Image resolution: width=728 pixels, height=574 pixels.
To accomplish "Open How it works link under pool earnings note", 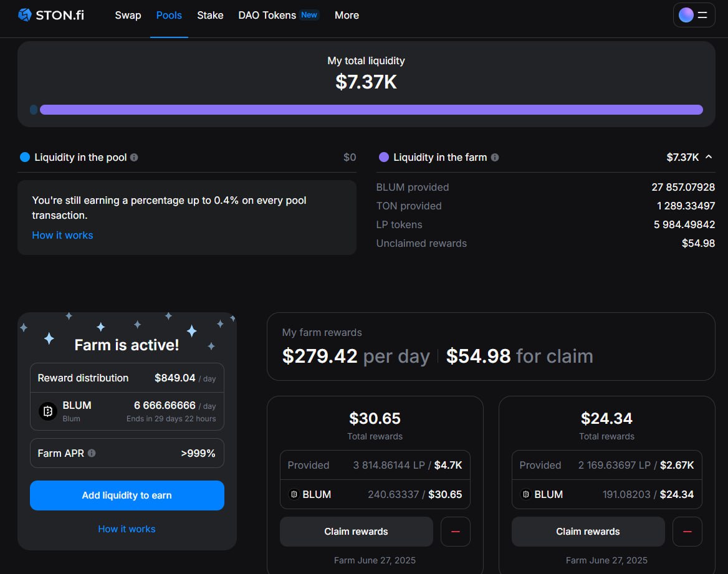I will tap(63, 236).
